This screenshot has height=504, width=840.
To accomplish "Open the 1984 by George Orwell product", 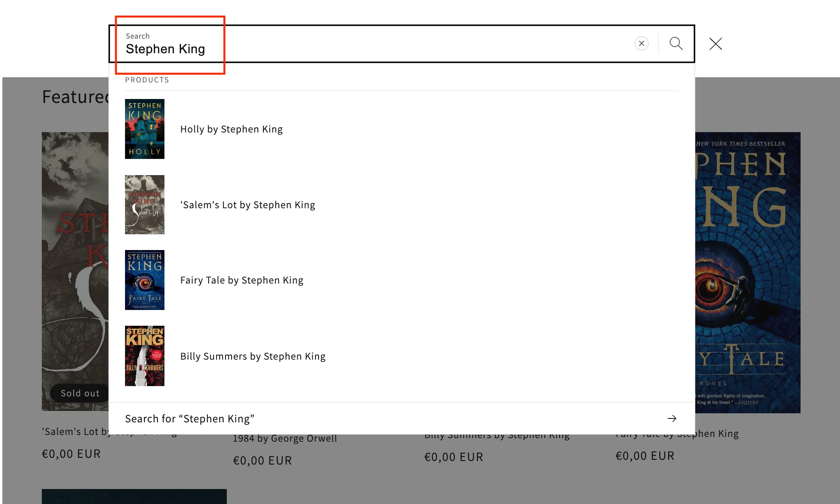I will click(285, 438).
